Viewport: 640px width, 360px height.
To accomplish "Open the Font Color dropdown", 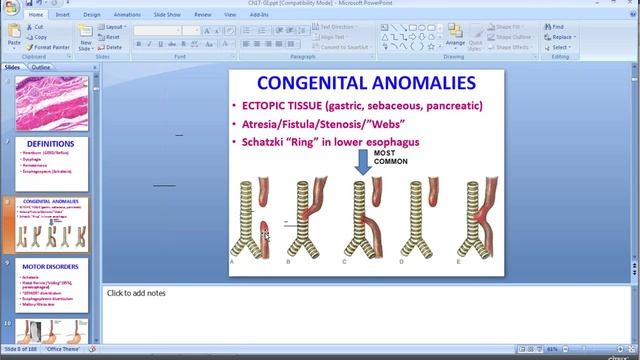I will [x=227, y=44].
